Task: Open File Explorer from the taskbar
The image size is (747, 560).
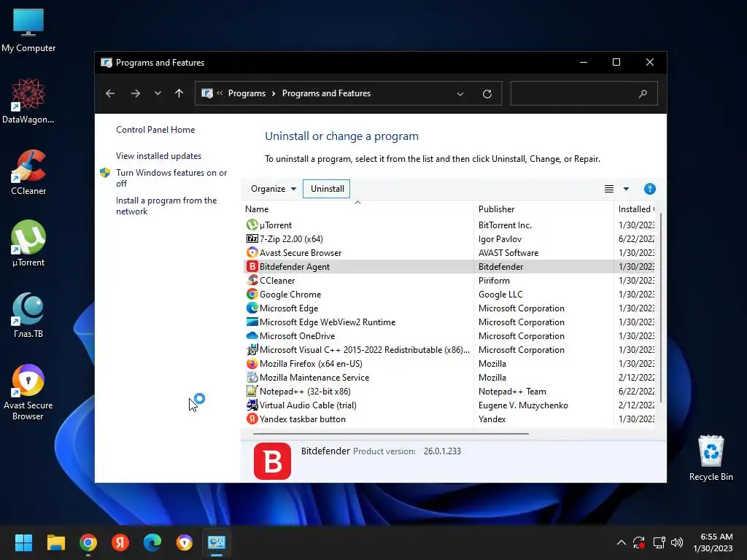Action: 55,542
